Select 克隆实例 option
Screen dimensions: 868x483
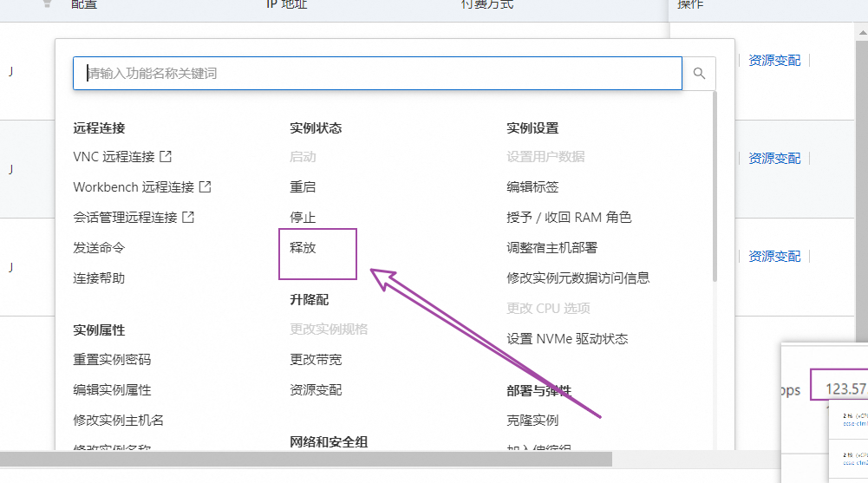click(x=532, y=421)
